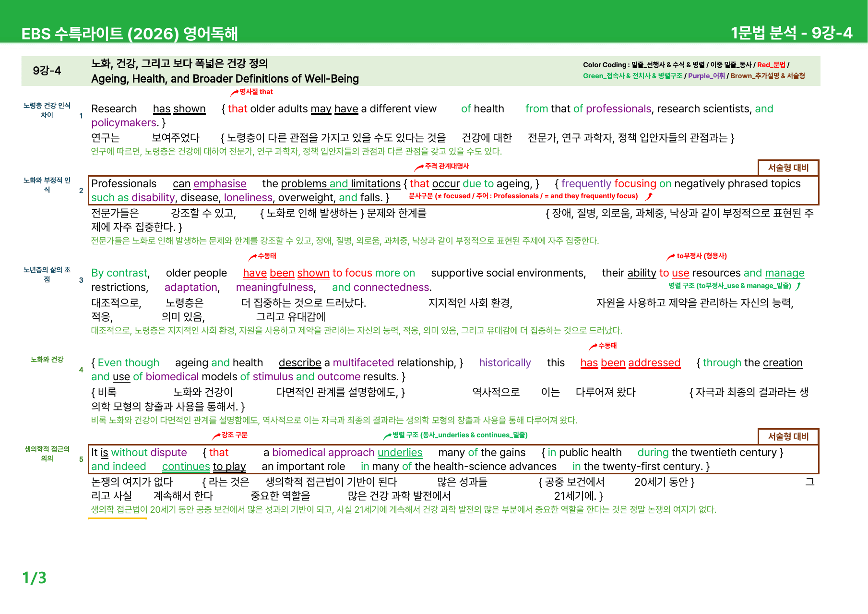Click the 'Brown_추가설명 & 서술형' legend label
Image resolution: width=868 pixels, height=614 pixels.
(768, 76)
